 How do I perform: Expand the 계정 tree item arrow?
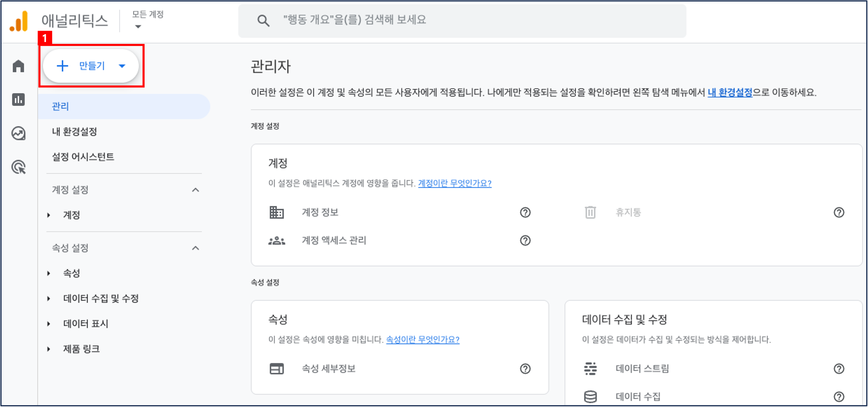49,215
